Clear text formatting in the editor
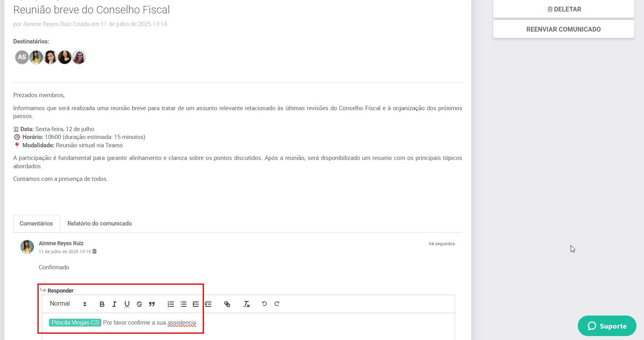Image resolution: width=644 pixels, height=340 pixels. pos(246,304)
